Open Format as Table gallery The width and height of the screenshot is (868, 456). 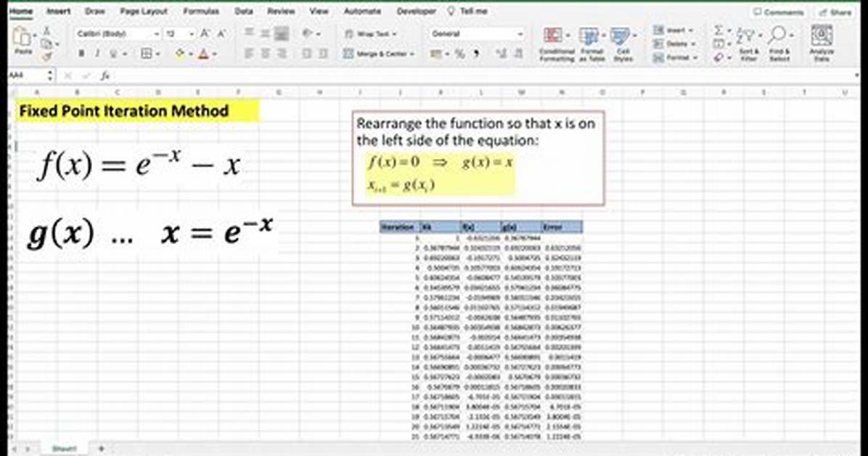[591, 44]
